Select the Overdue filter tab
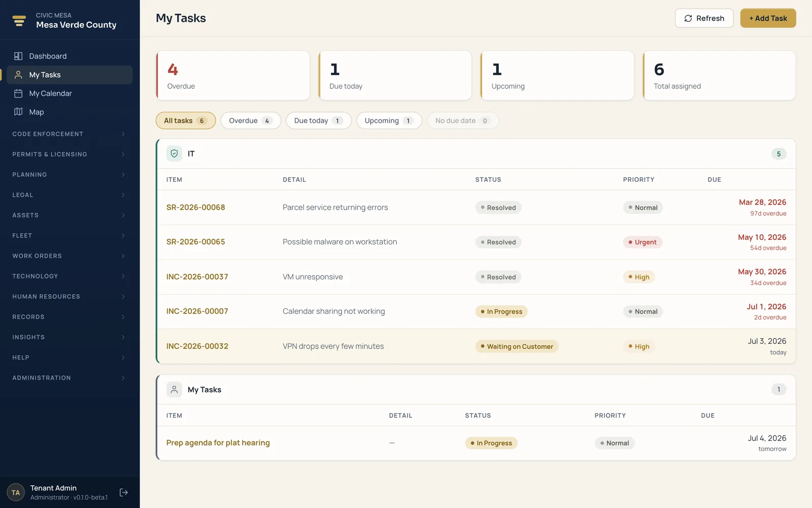 (251, 120)
